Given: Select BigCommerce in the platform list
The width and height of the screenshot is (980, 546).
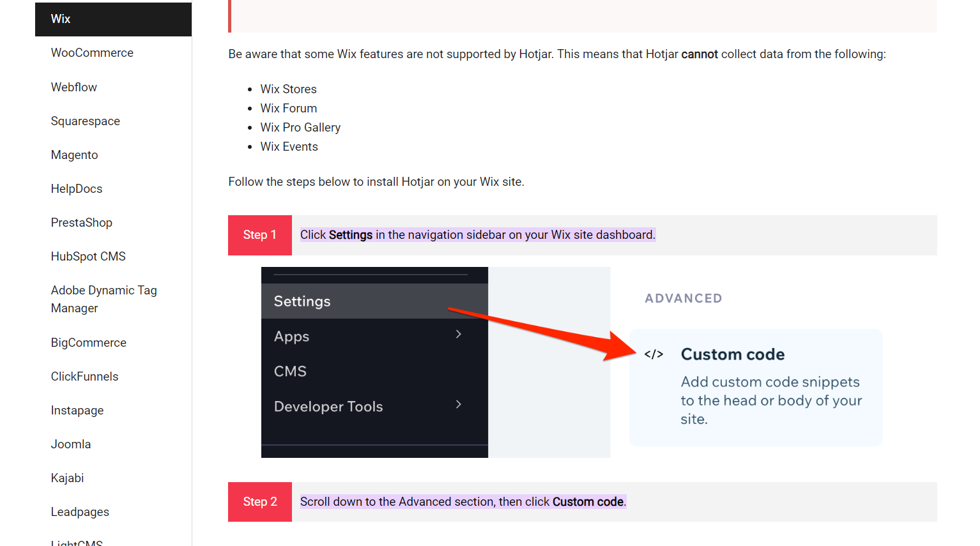Looking at the screenshot, I should 88,342.
